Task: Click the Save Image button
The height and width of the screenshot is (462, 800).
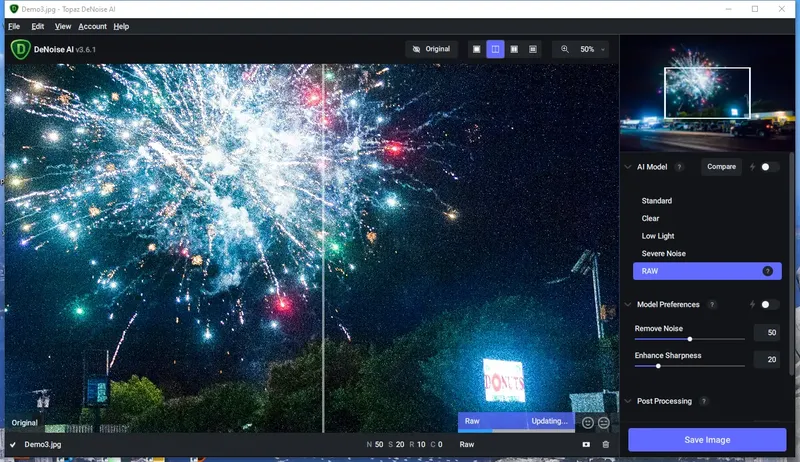Action: click(707, 440)
